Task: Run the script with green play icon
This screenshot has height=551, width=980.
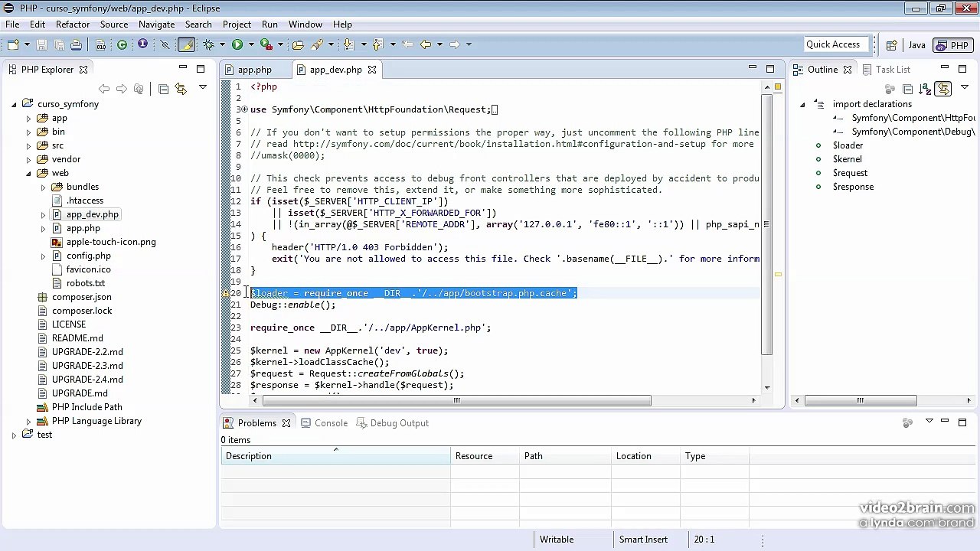Action: 237,44
